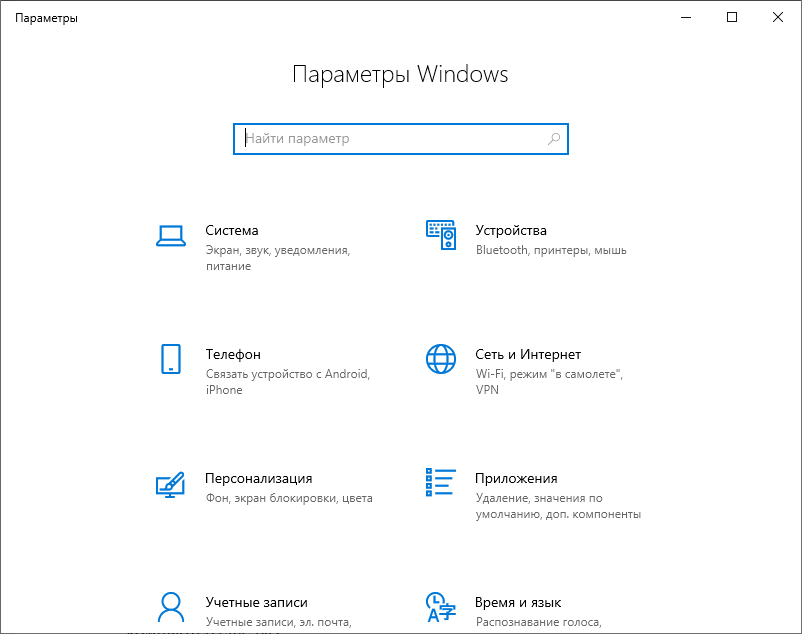
Task: Open the Персонализация paintbrush icon
Action: (x=170, y=485)
